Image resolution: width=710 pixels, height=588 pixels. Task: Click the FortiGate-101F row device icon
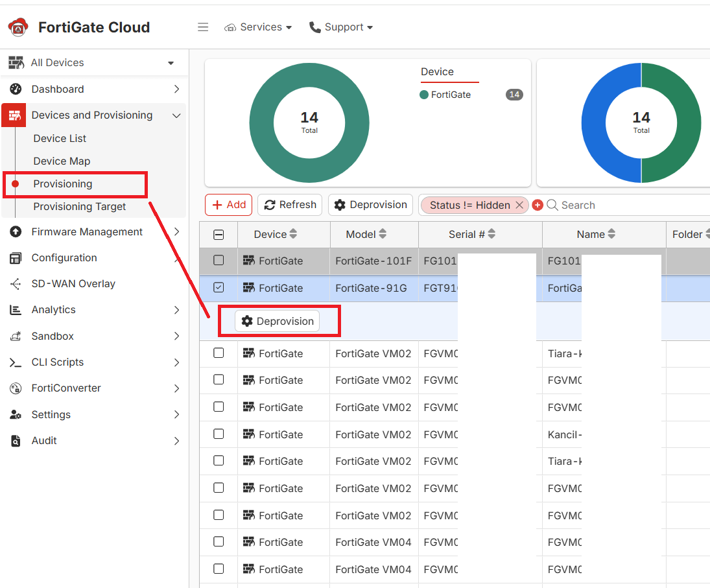248,260
